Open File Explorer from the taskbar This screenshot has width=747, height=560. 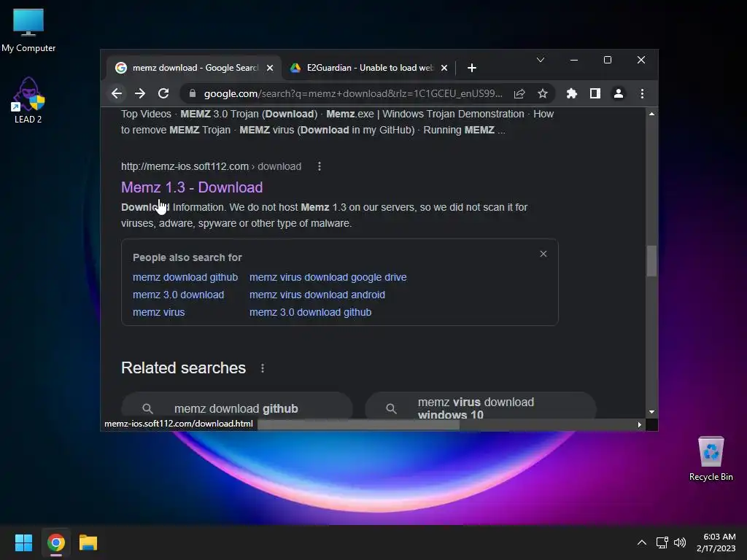pyautogui.click(x=88, y=542)
